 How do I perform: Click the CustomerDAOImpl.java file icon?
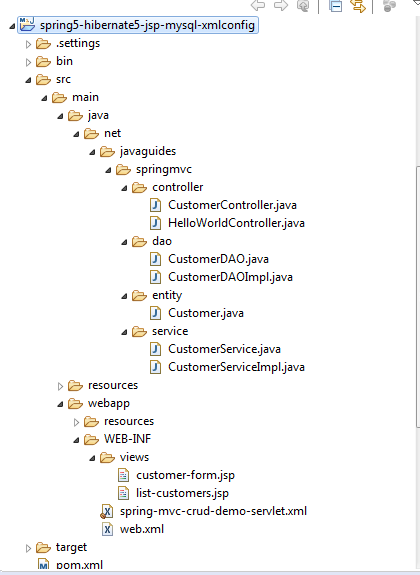[x=156, y=277]
